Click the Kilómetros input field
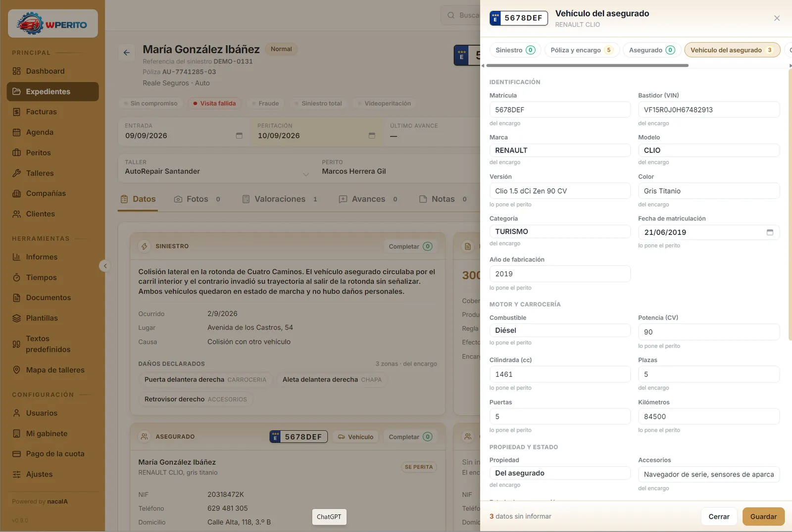 pyautogui.click(x=709, y=417)
